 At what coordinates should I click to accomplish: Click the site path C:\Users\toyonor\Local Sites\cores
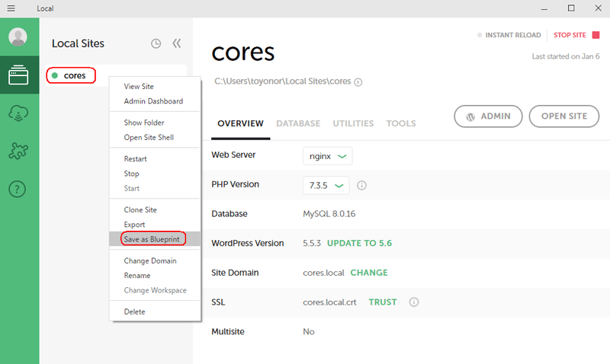coord(283,81)
